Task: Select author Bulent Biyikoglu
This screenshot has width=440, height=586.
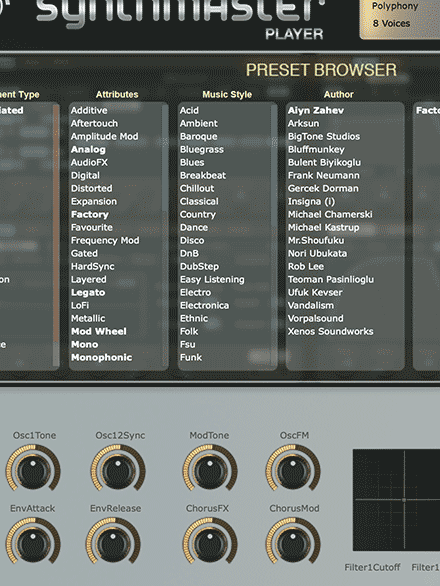Action: point(324,163)
